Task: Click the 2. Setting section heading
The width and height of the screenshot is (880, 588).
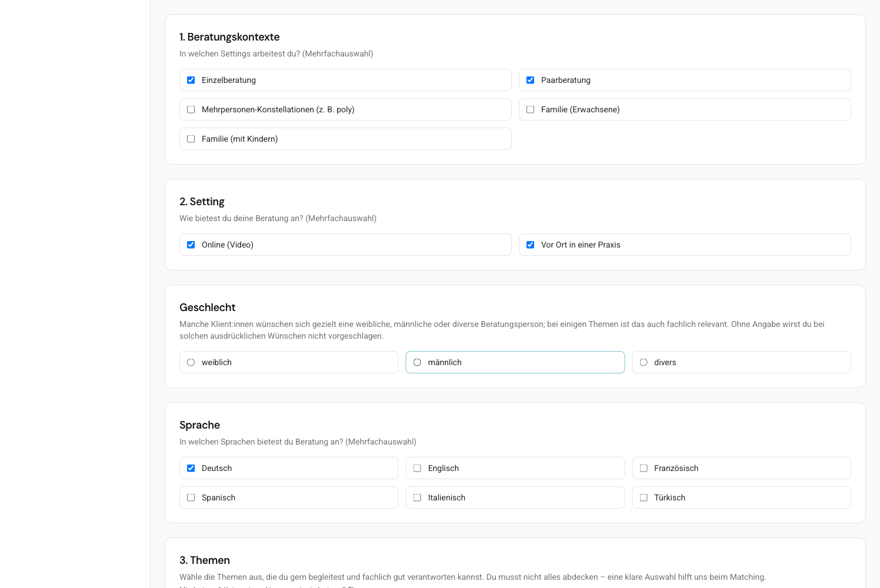Action: [202, 202]
